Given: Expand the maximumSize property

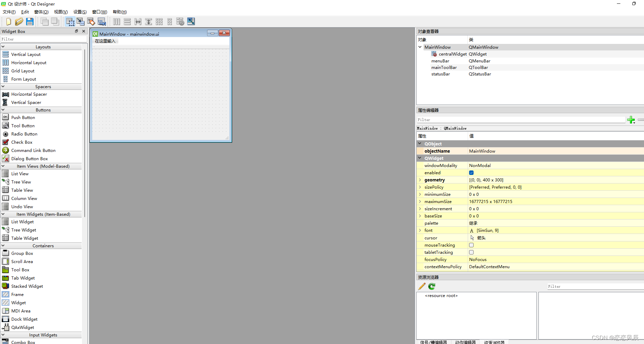Looking at the screenshot, I should 420,201.
